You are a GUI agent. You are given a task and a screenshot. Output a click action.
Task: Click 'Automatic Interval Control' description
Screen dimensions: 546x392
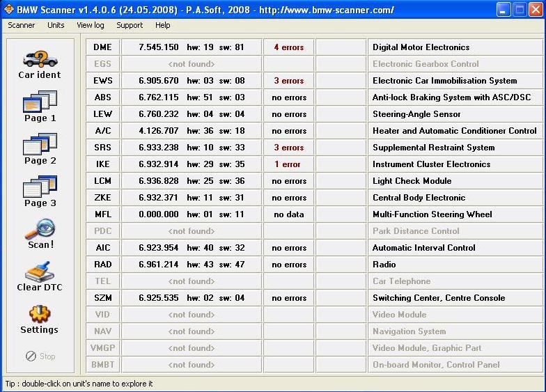[x=423, y=248]
